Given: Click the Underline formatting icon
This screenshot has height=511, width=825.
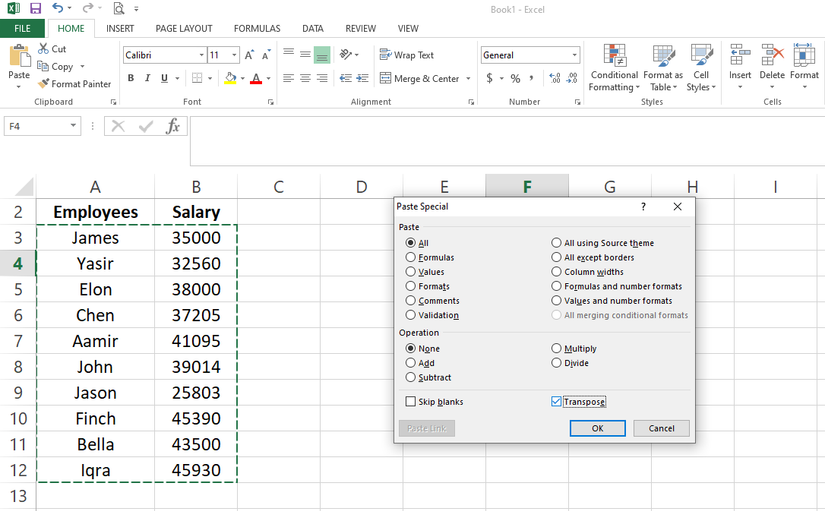Looking at the screenshot, I should tap(163, 78).
